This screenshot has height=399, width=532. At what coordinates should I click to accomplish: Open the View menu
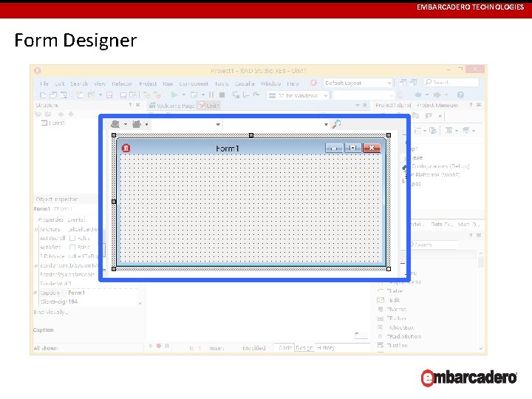tap(100, 83)
